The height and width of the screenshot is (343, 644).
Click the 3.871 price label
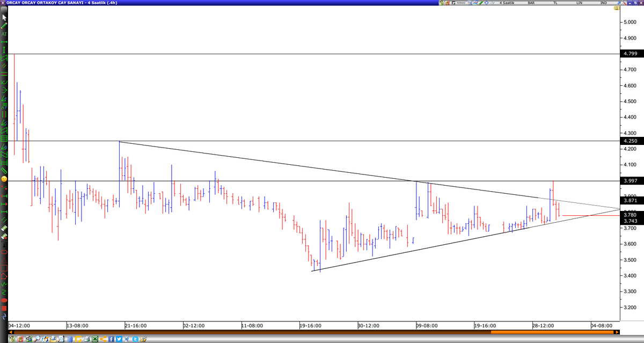pos(631,200)
